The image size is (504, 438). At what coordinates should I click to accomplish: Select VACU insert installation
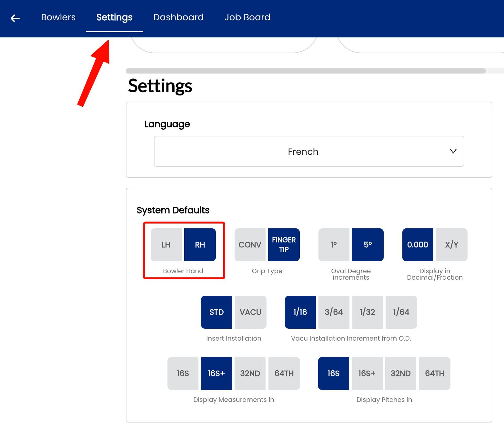point(251,312)
